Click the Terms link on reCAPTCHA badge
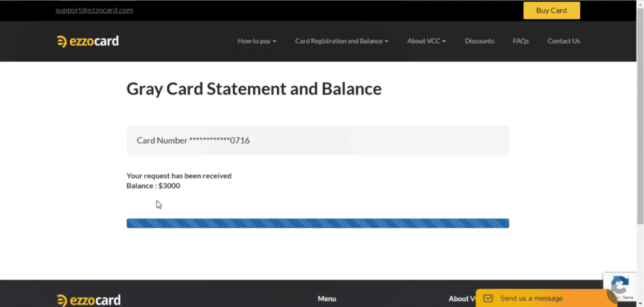This screenshot has width=644, height=307. [628, 298]
